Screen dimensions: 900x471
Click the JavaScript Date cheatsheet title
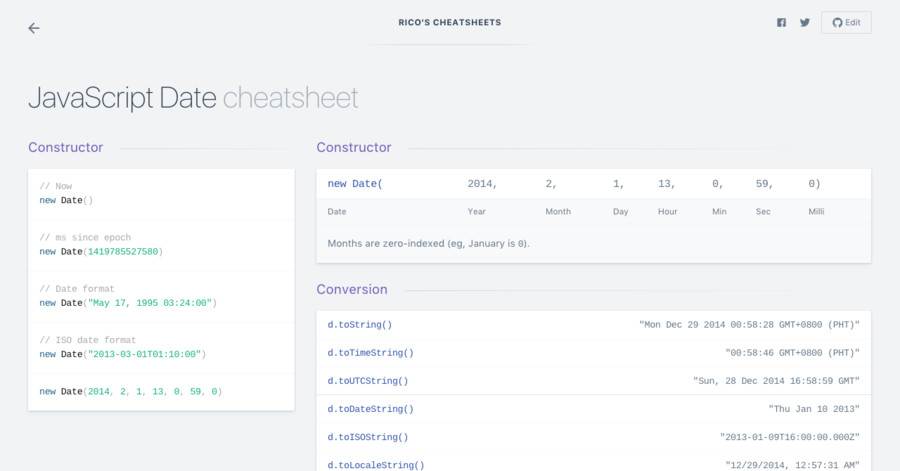193,98
